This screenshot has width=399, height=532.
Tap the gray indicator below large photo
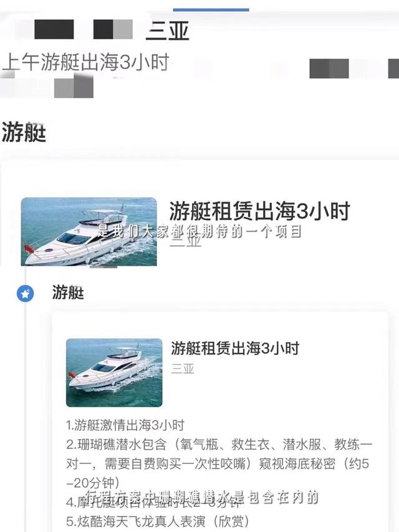pos(103,267)
